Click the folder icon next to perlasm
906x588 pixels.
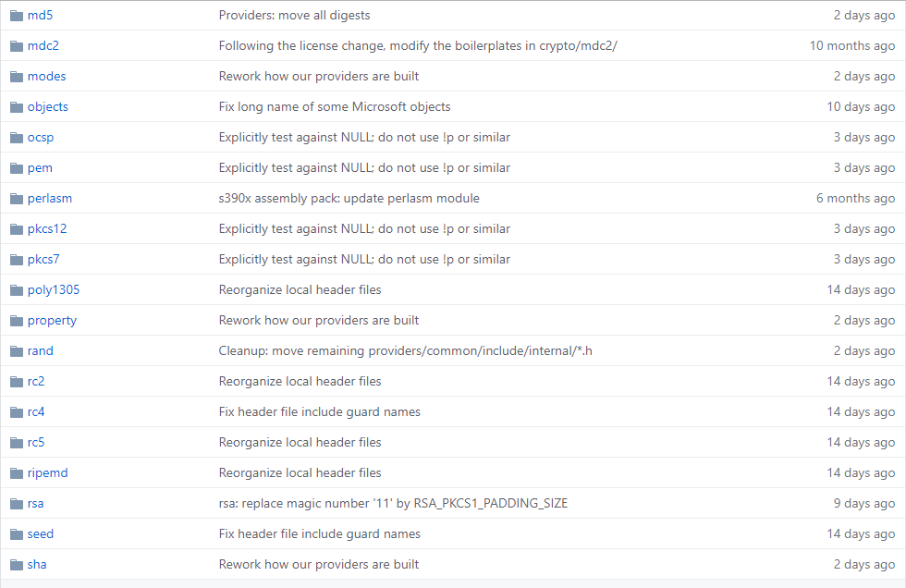(16, 198)
